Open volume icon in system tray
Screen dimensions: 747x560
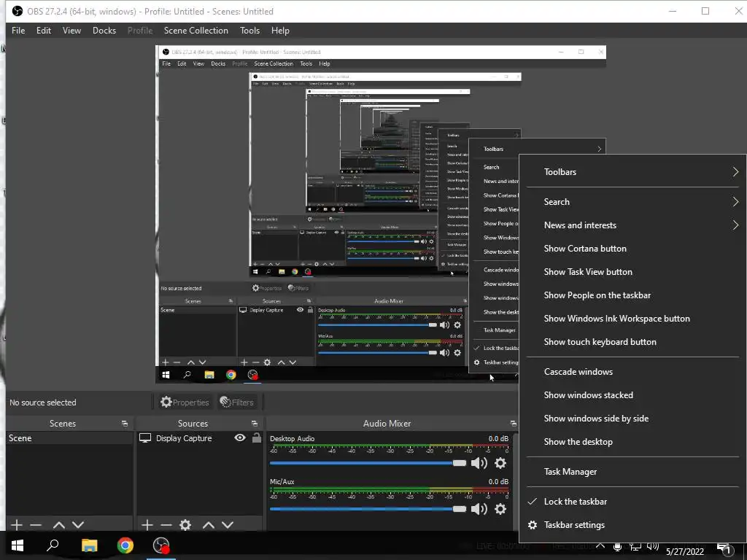653,547
